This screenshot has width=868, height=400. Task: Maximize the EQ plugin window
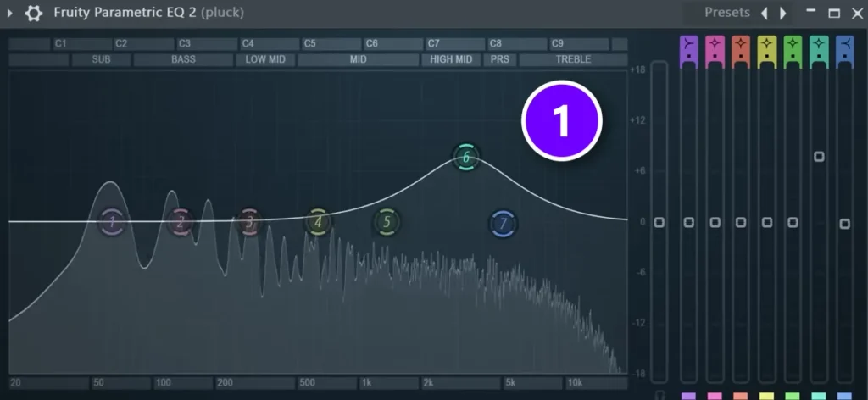point(834,14)
